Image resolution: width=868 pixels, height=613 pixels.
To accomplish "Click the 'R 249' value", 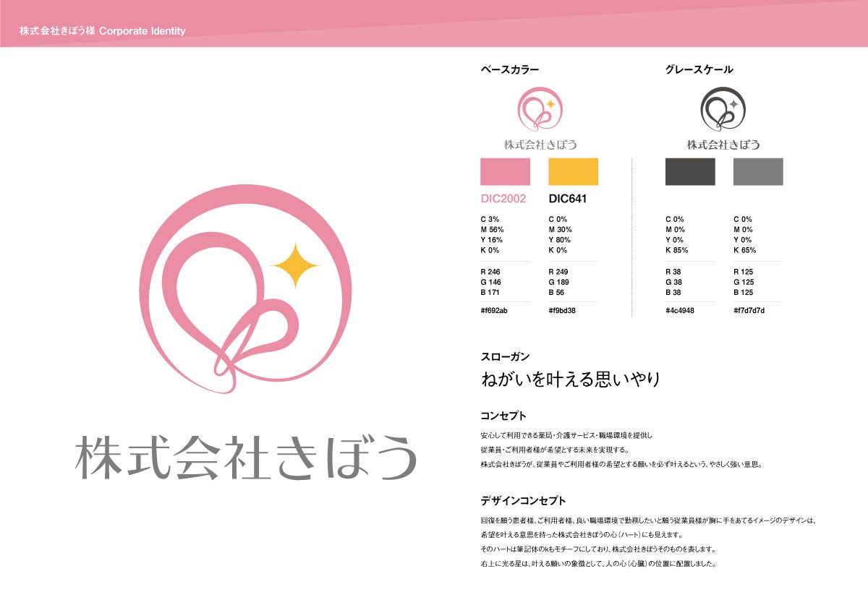I will [559, 272].
